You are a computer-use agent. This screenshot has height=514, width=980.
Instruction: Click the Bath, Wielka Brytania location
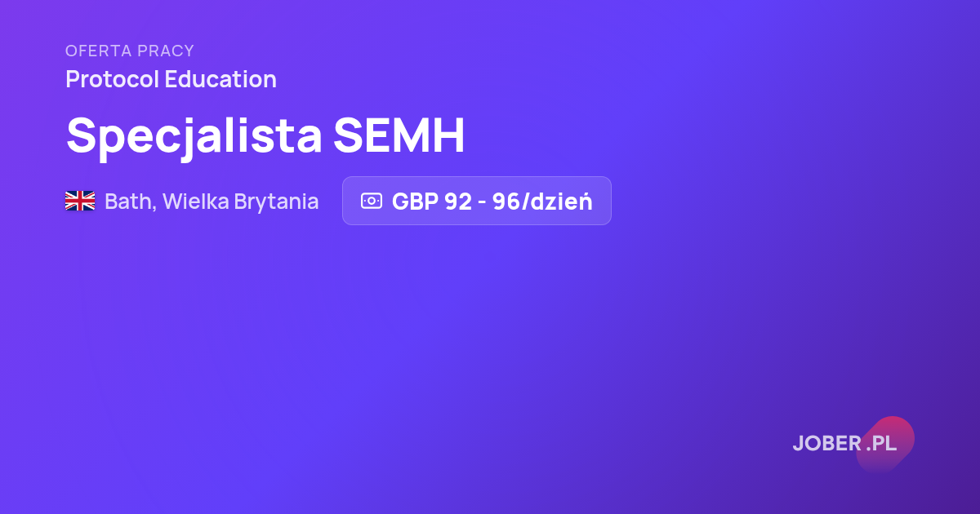212,202
